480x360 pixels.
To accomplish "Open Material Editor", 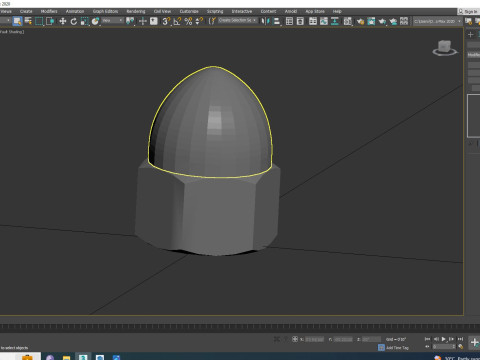I will click(348, 21).
